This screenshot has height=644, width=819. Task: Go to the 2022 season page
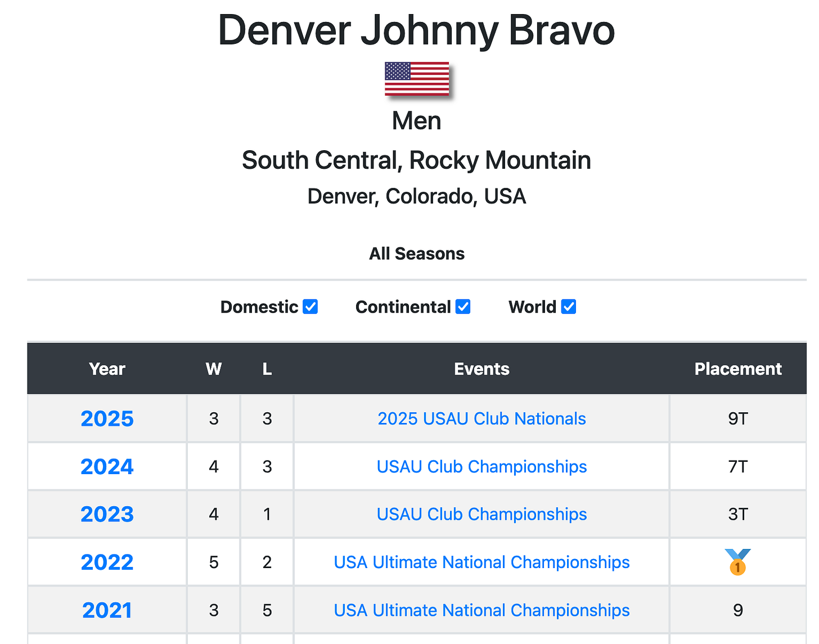coord(107,562)
